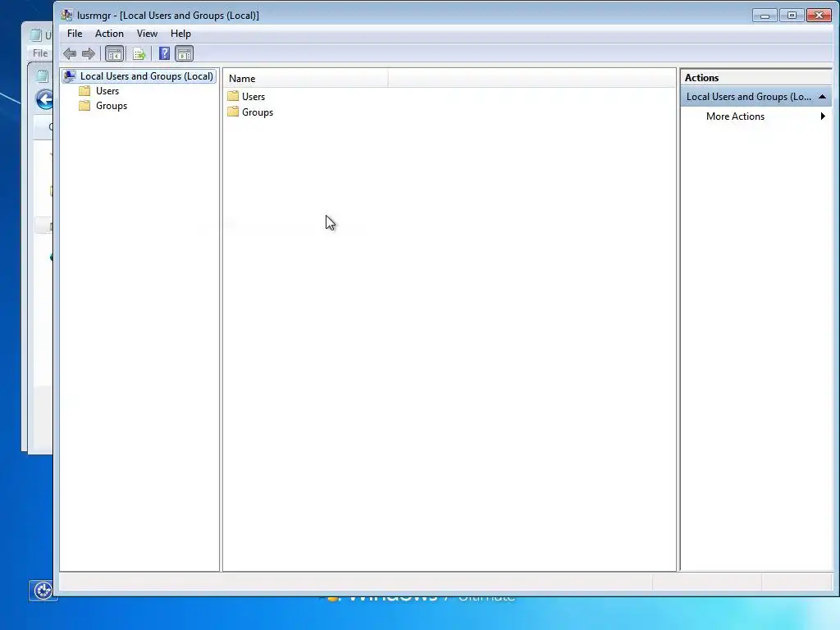Open the Action menu

(x=109, y=33)
